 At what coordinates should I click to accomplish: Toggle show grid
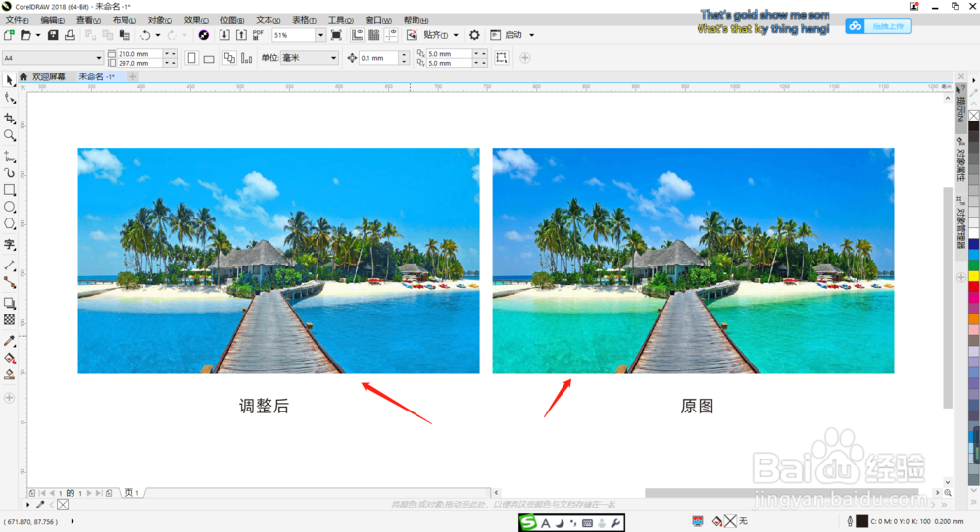373,35
